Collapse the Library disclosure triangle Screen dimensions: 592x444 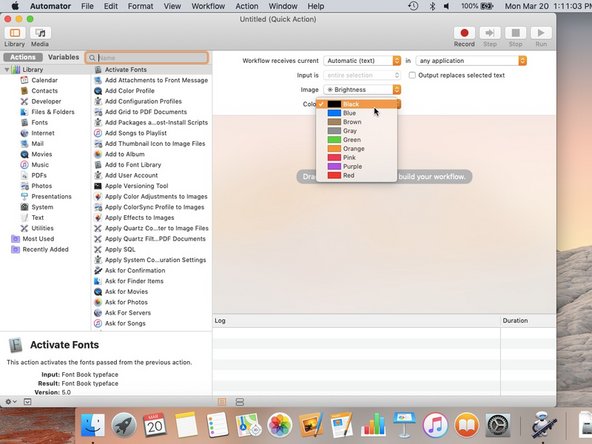tap(7, 69)
